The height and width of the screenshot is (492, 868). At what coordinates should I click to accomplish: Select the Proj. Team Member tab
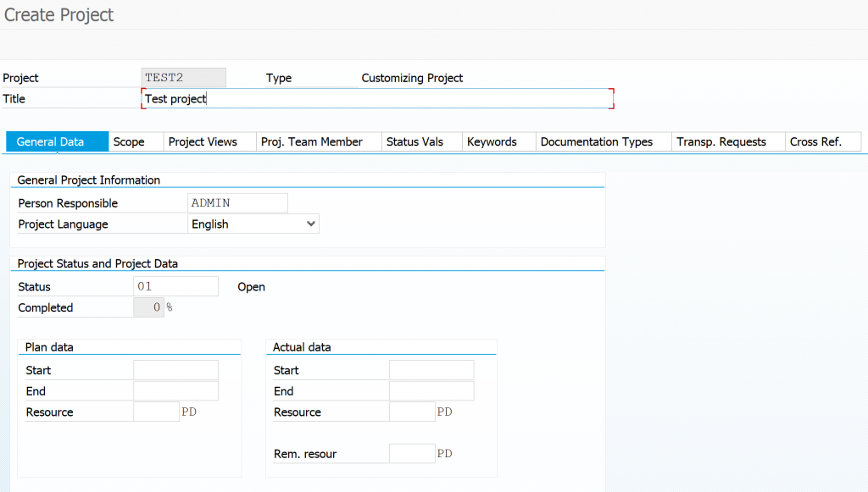311,141
